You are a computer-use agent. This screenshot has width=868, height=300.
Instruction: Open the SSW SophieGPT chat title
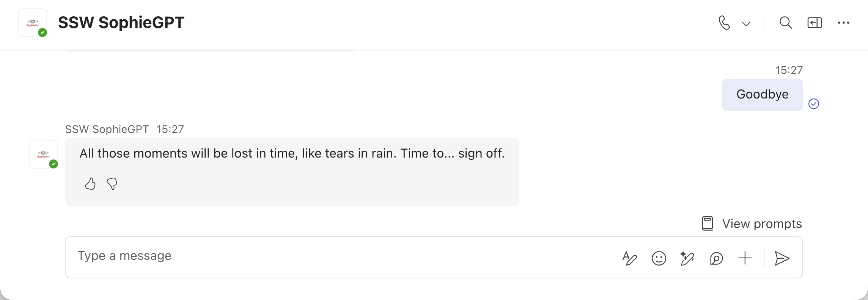tap(121, 23)
